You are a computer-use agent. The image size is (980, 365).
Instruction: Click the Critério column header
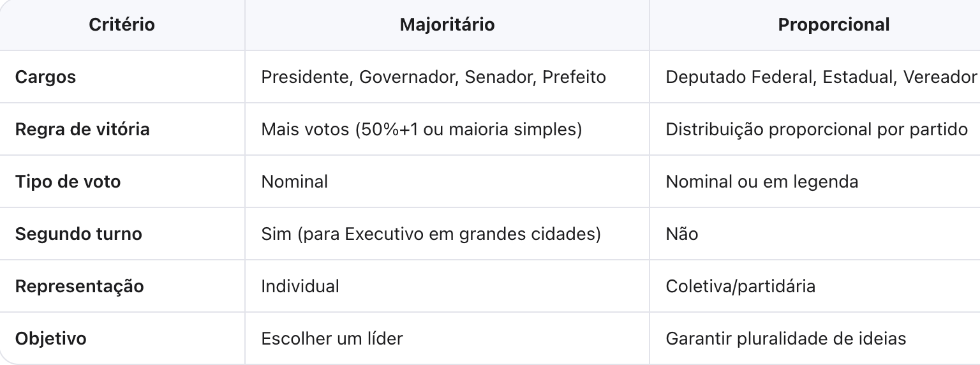[121, 25]
